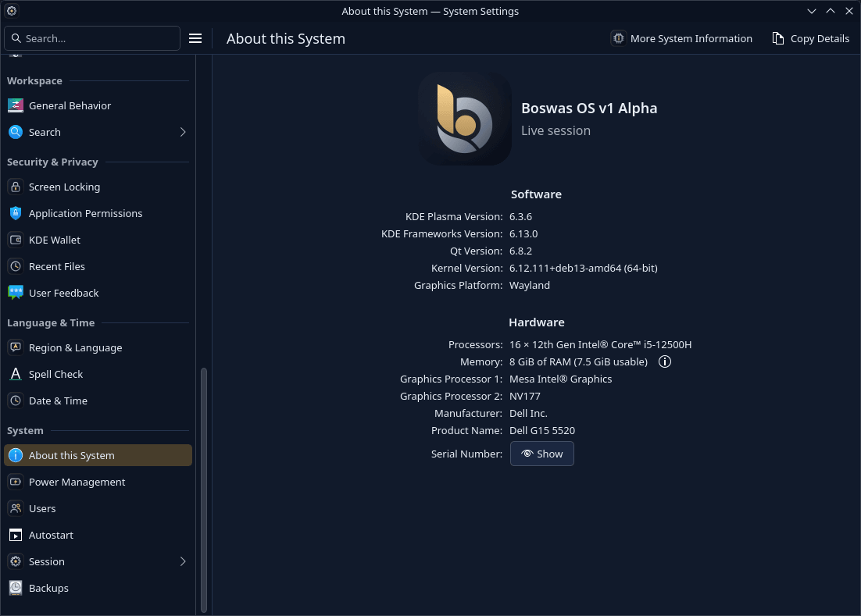Click the Spell Check letter icon
The width and height of the screenshot is (861, 616).
click(16, 374)
